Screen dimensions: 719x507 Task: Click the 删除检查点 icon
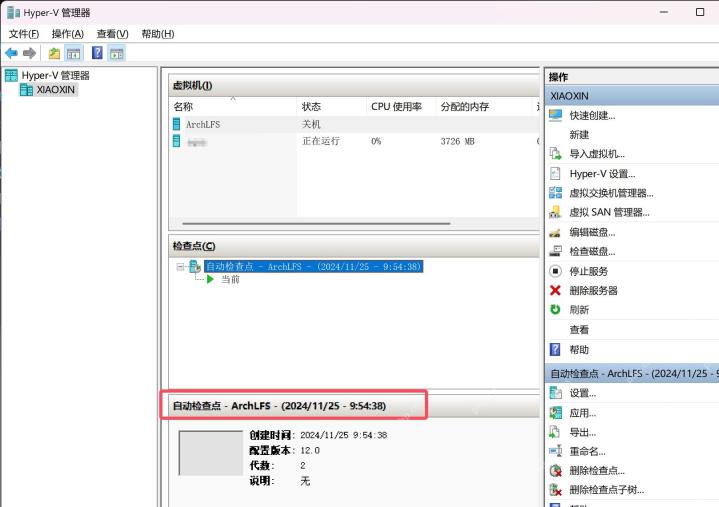pyautogui.click(x=555, y=470)
